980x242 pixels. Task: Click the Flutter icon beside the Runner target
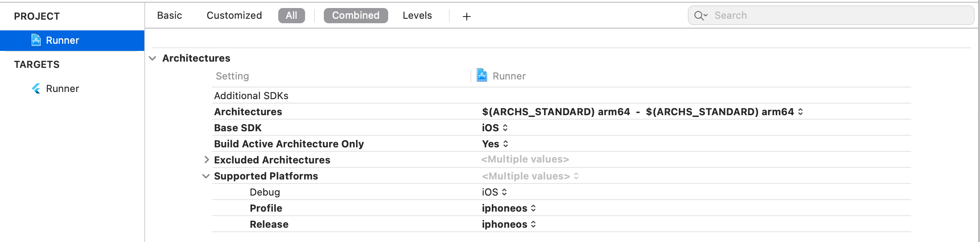36,88
